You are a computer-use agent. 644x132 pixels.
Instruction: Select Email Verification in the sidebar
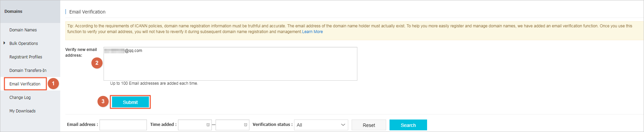tap(25, 84)
